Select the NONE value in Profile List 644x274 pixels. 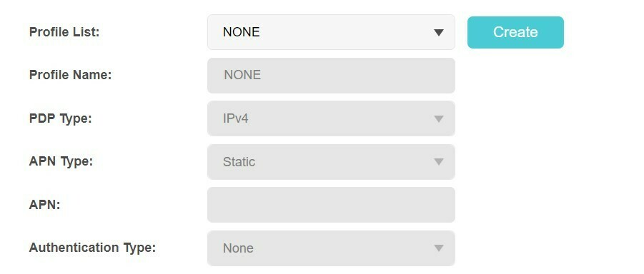(x=241, y=32)
